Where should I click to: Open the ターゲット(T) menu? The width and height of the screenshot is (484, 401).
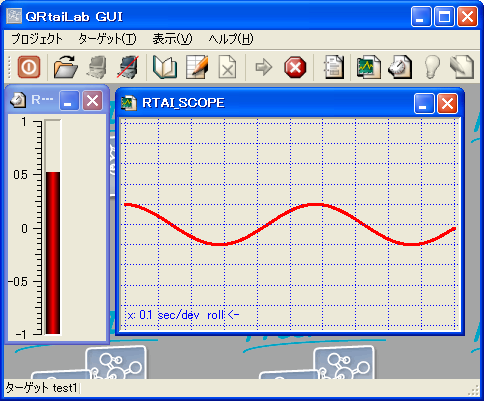[107, 39]
